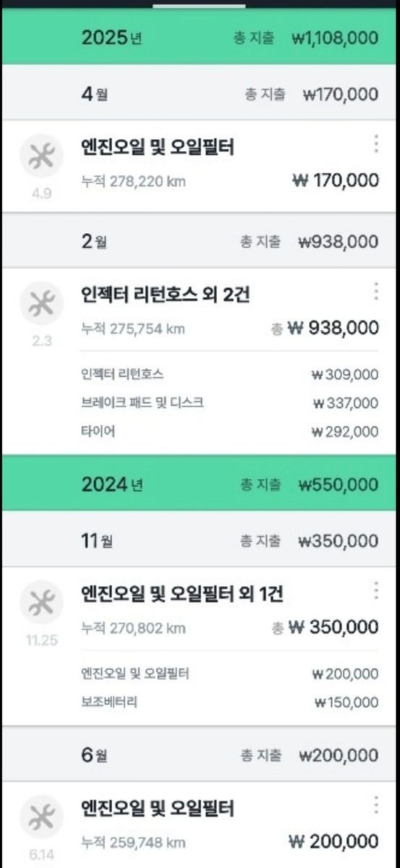Open the more options menu for the November engine oil entry

coord(375,590)
